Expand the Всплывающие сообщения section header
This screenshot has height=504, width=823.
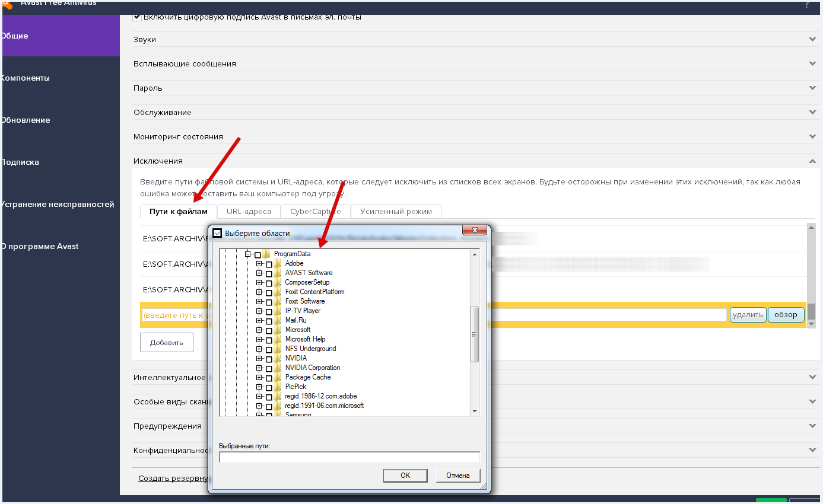point(475,63)
